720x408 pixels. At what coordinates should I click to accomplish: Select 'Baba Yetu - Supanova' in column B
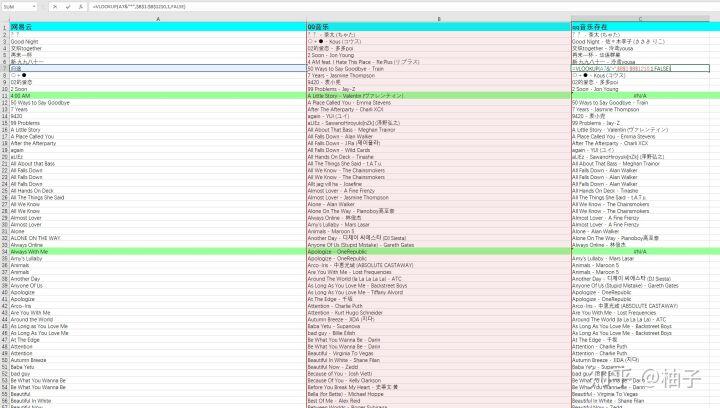click(x=439, y=326)
